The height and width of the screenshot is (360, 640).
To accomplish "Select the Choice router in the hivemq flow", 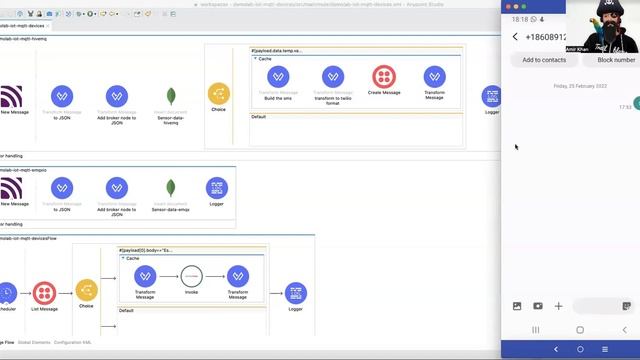I will (x=219, y=94).
